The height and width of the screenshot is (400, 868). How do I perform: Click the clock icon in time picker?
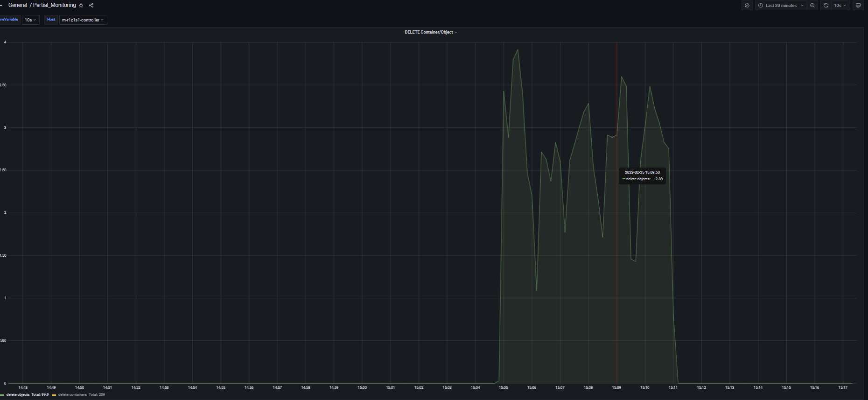click(x=761, y=6)
